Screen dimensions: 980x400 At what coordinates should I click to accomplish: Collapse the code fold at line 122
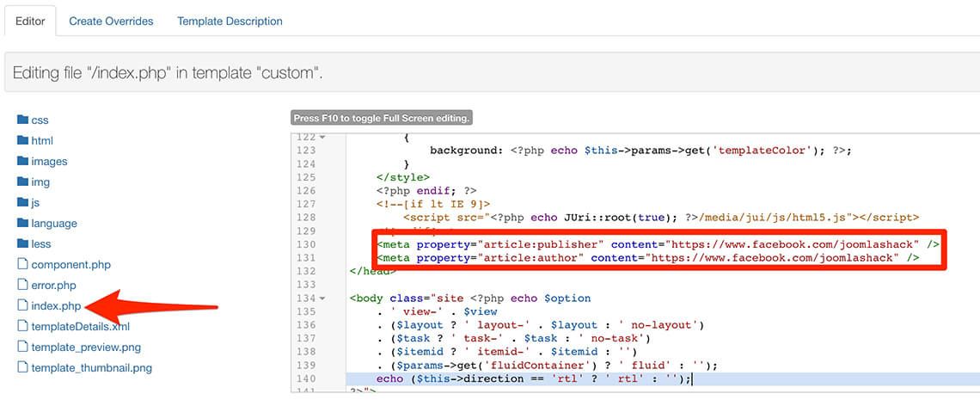pos(322,137)
